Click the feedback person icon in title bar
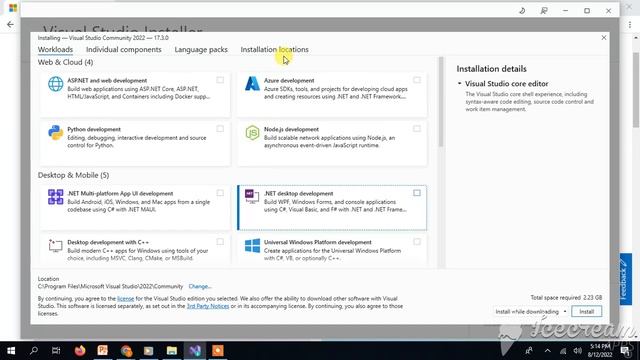Screen dimensions: 640x360 (x=544, y=11)
